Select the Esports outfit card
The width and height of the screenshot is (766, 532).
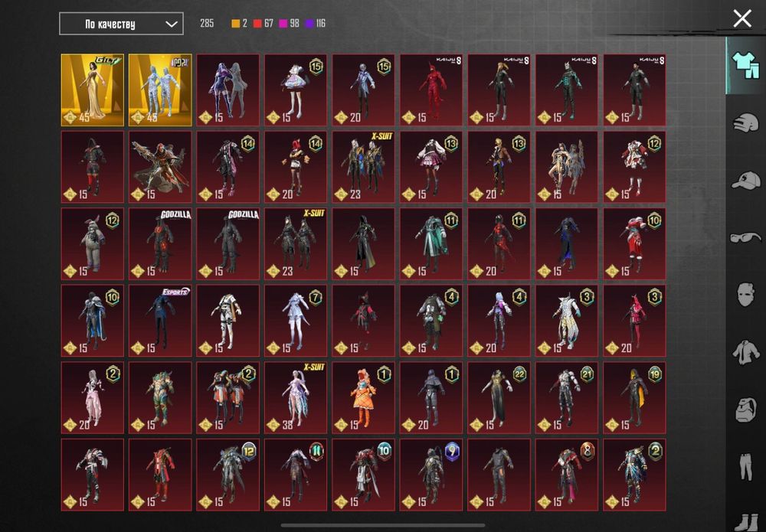click(160, 321)
